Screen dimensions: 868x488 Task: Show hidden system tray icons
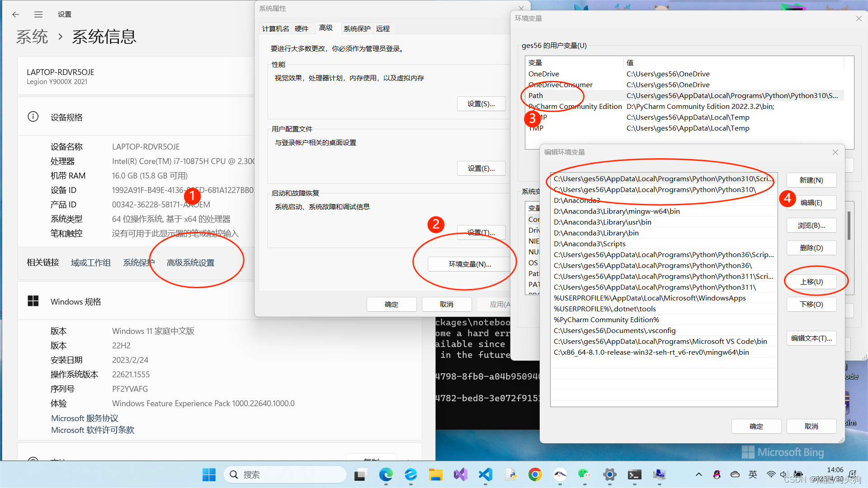click(x=698, y=474)
